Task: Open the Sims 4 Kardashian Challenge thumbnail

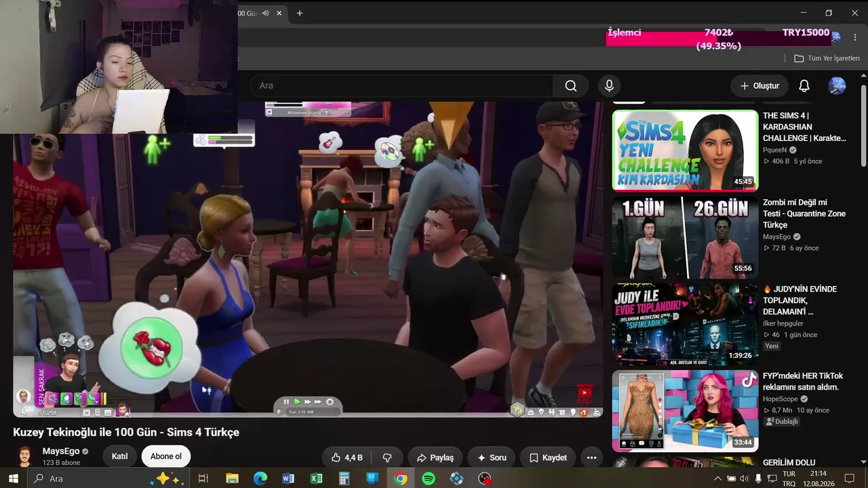Action: click(x=685, y=150)
